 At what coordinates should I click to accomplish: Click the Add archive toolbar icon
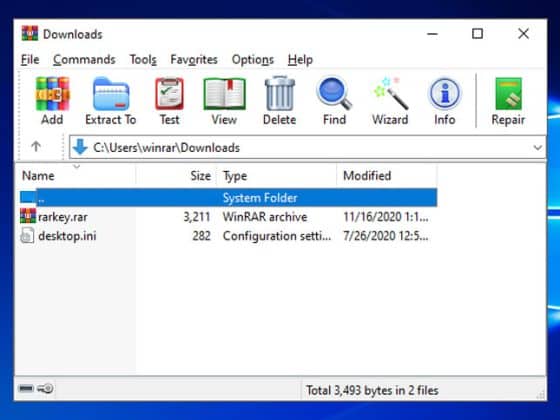click(x=52, y=94)
